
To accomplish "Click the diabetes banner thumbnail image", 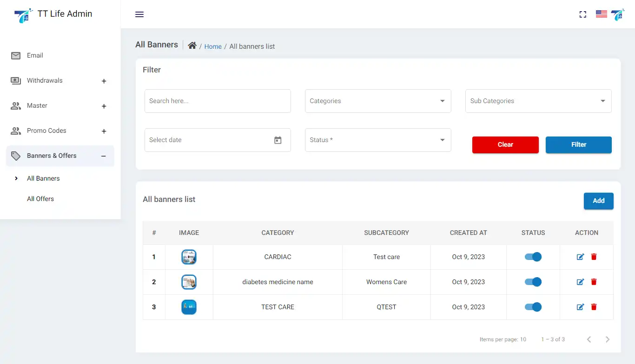I will (x=189, y=282).
